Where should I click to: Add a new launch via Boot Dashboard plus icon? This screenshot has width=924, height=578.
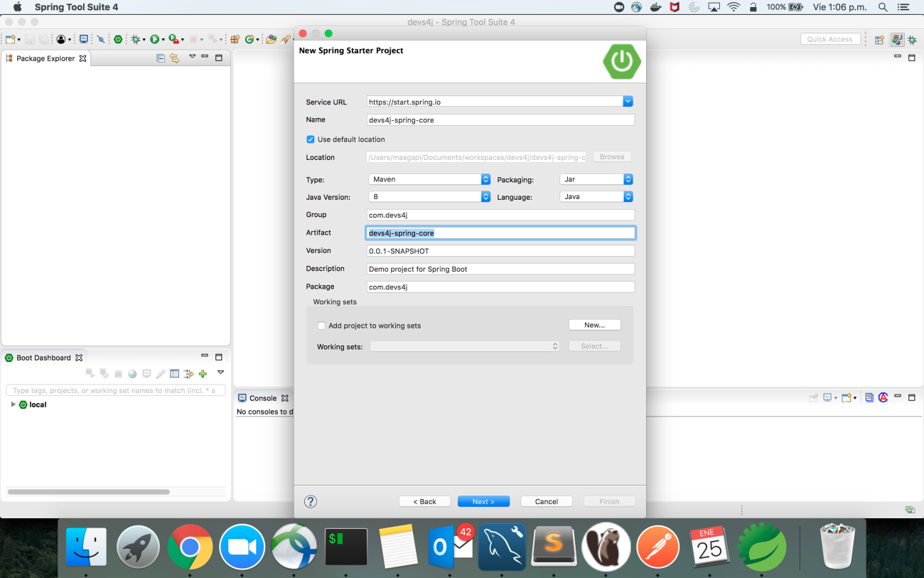(x=203, y=374)
